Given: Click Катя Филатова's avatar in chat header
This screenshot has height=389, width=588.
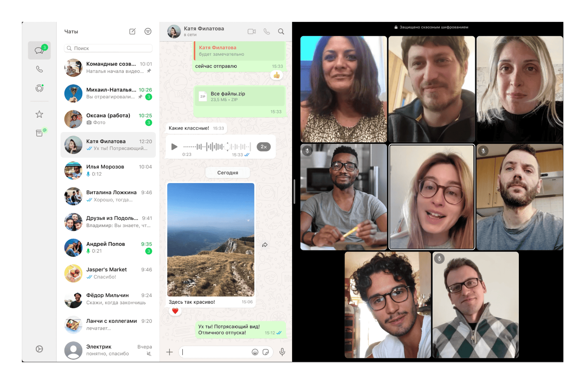Looking at the screenshot, I should coord(174,31).
